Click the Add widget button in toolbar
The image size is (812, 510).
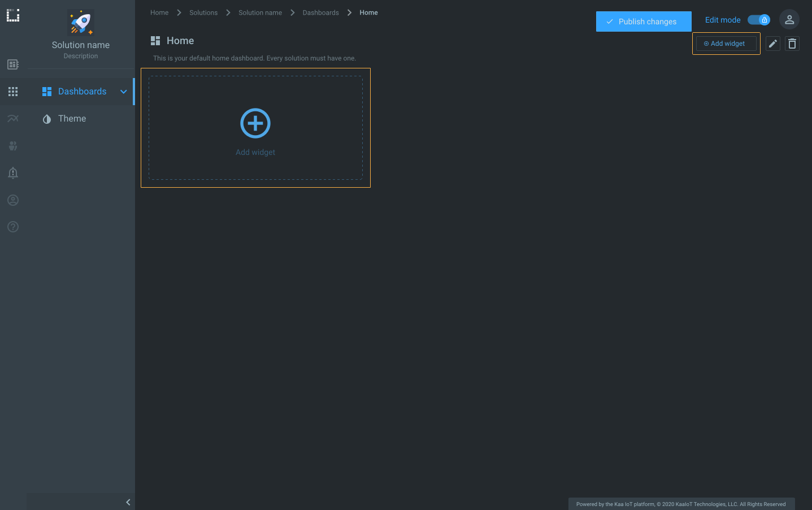726,44
